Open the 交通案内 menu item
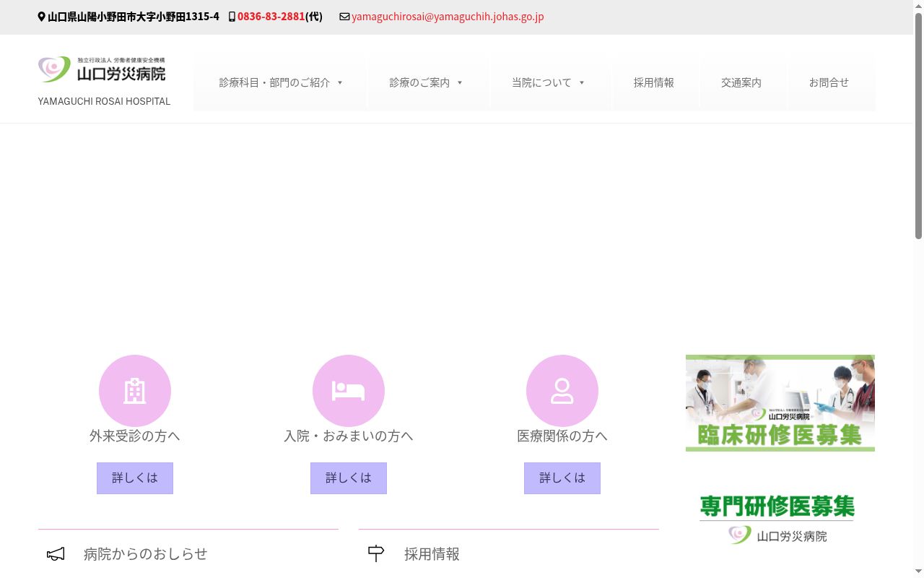 coord(741,83)
